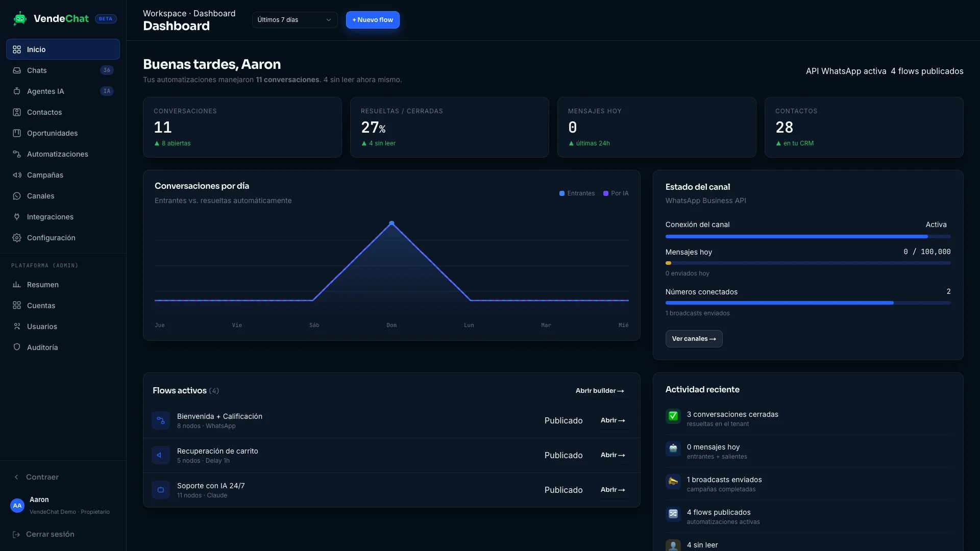This screenshot has width=980, height=551.
Task: Click "3 conversaciones cerradas" activity entry
Action: pyautogui.click(x=808, y=418)
